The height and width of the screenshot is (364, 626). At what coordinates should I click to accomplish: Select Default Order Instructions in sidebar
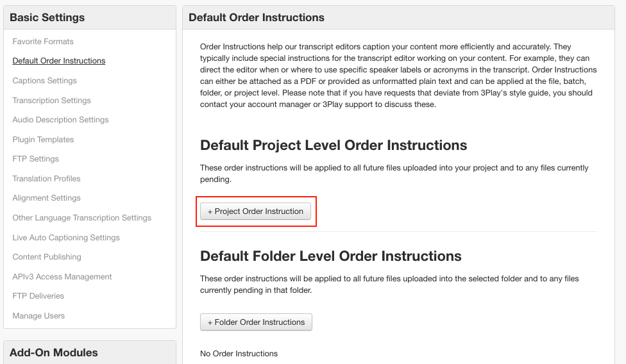coord(59,61)
